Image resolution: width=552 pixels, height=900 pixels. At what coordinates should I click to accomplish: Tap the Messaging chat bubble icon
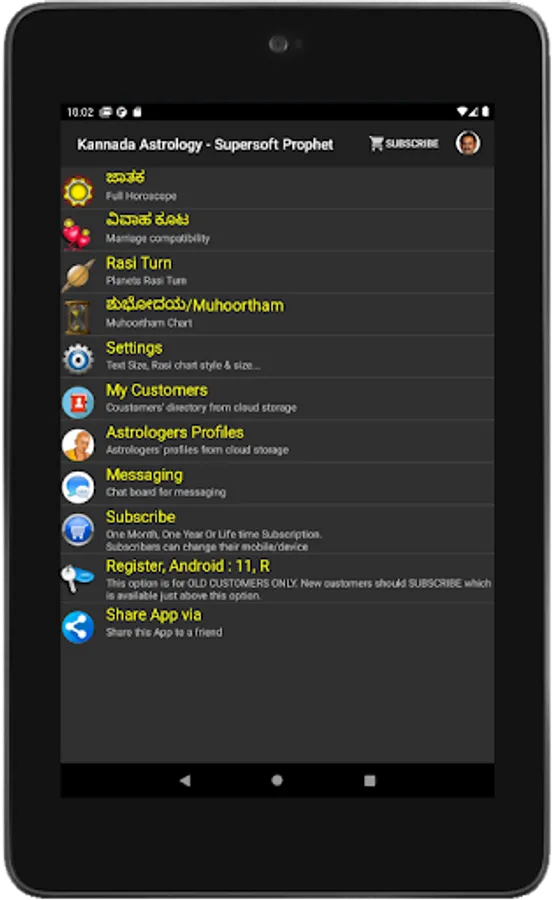pos(78,487)
